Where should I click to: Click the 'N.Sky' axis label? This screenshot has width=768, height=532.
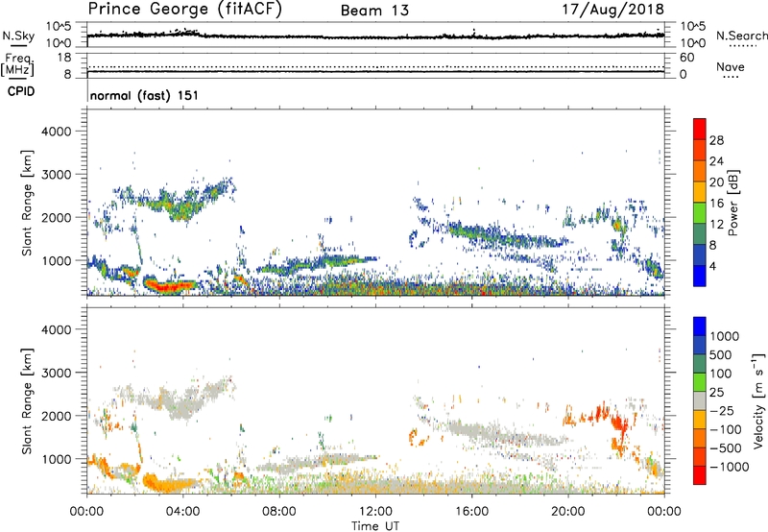18,36
